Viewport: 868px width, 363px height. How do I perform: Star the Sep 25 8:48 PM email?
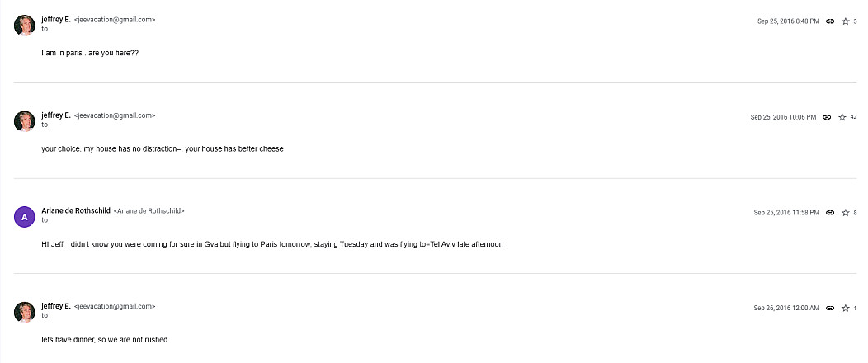point(845,21)
